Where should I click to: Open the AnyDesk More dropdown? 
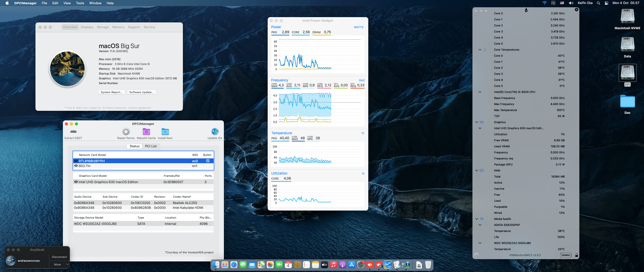click(x=59, y=264)
